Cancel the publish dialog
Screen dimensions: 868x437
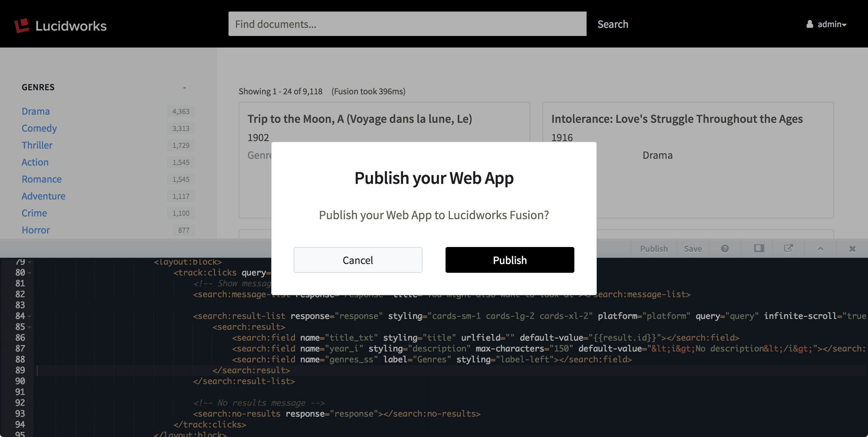[x=358, y=260]
